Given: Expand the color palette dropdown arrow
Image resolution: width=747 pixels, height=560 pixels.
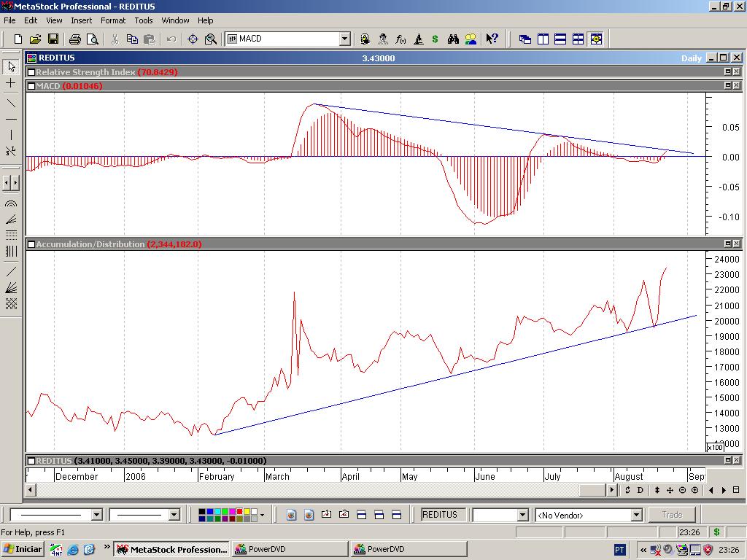Looking at the screenshot, I should (x=262, y=515).
